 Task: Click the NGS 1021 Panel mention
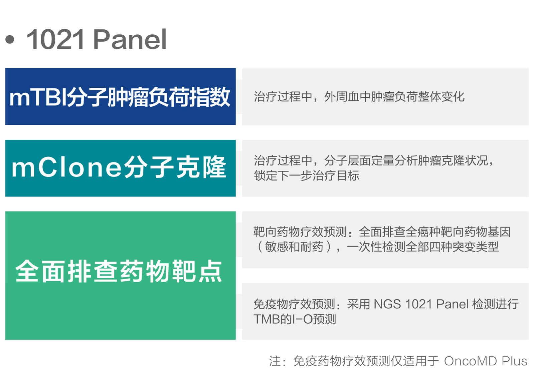pos(421,304)
